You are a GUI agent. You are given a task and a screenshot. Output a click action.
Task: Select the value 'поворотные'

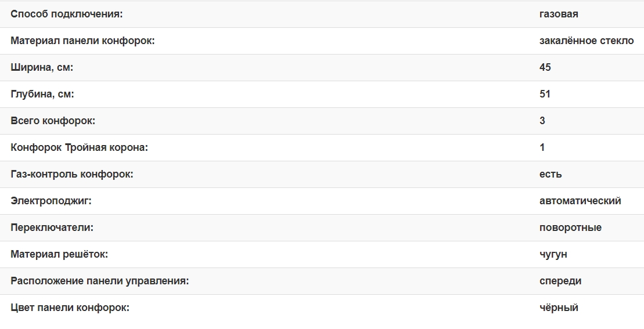coord(570,227)
